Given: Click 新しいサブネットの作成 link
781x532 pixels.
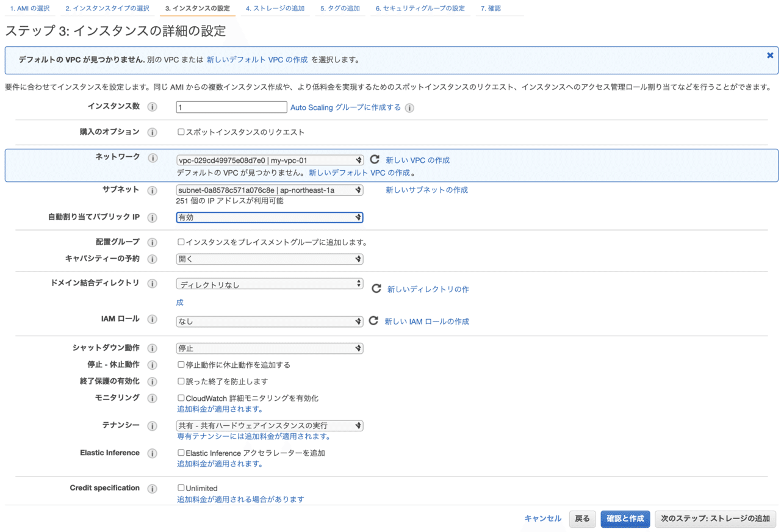Looking at the screenshot, I should coord(427,190).
